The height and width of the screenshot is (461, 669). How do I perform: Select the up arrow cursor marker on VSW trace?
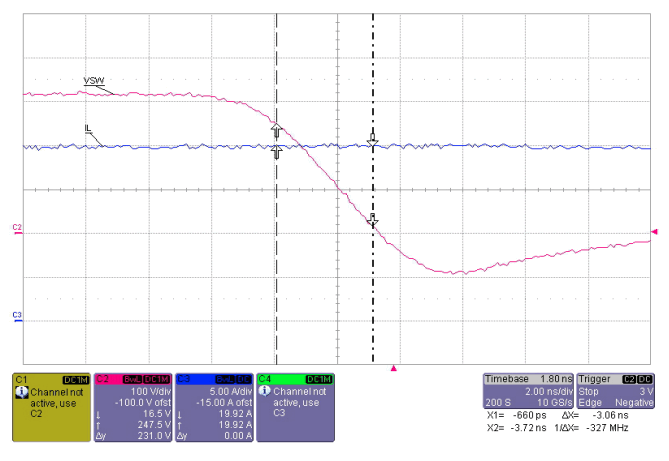[x=276, y=130]
